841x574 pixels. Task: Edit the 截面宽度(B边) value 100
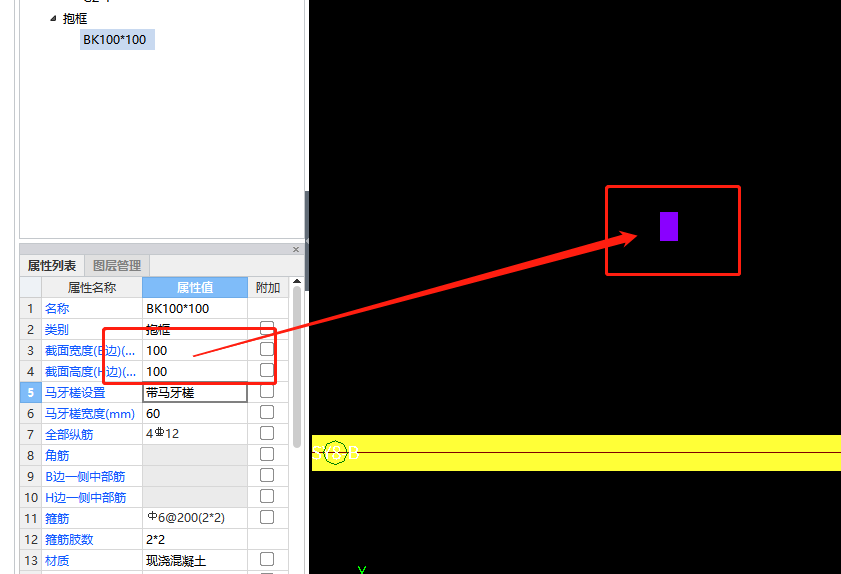pyautogui.click(x=195, y=350)
